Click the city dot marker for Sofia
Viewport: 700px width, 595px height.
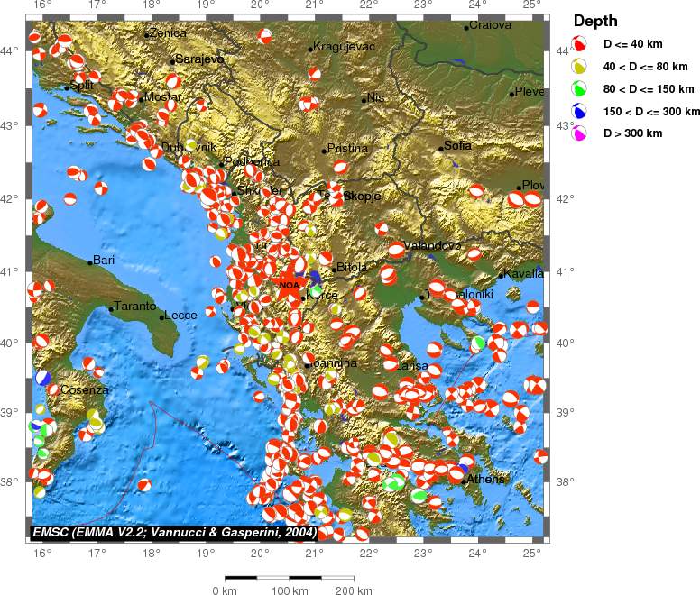point(441,149)
